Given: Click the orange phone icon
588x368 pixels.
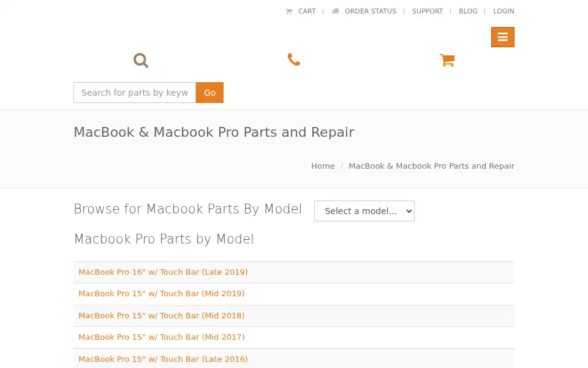Looking at the screenshot, I should (293, 59).
